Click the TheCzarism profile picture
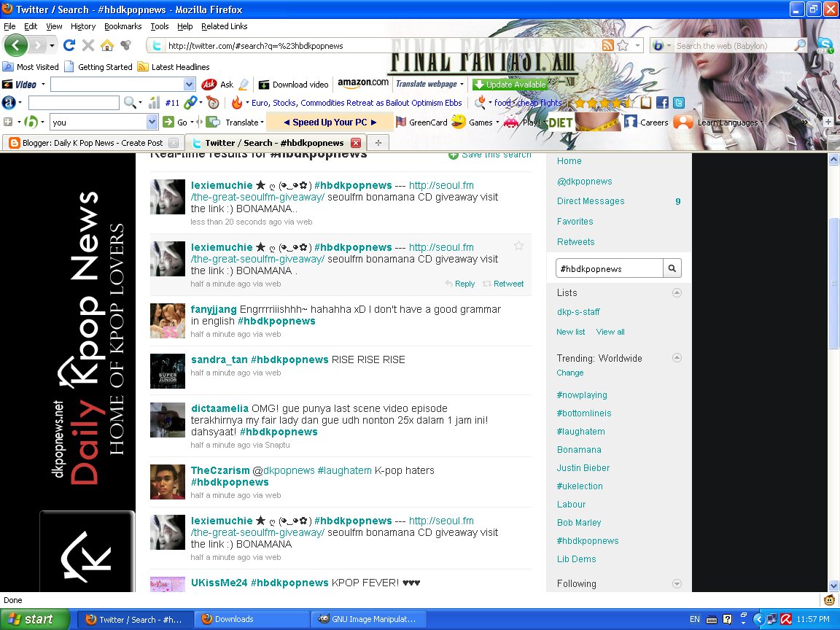The image size is (840, 630). pos(167,482)
